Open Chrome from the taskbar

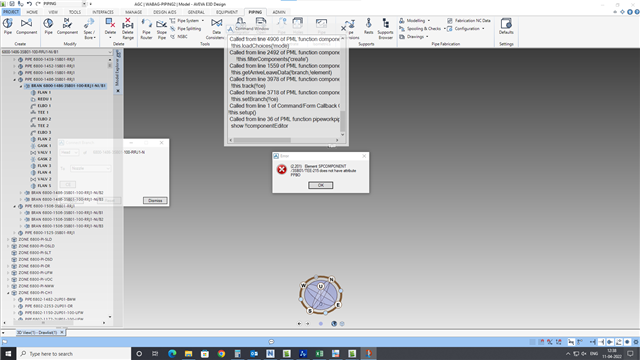coord(221,353)
